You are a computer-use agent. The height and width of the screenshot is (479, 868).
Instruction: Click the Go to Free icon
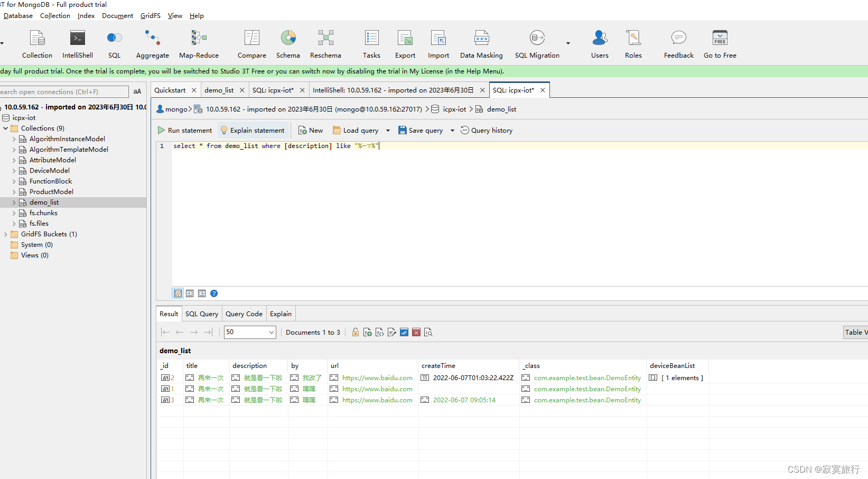tap(720, 38)
